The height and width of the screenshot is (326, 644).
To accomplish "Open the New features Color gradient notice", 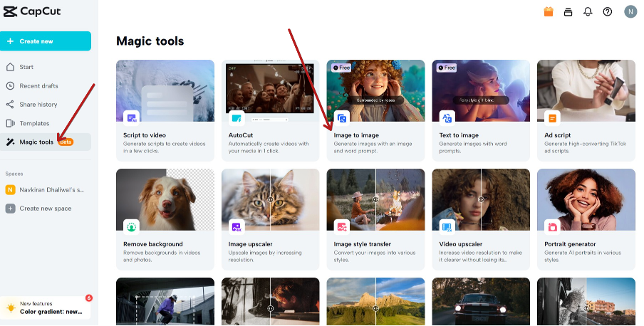I will coord(45,307).
